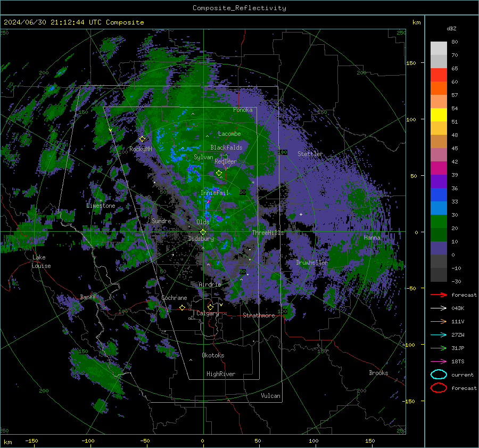Viewport: 479px width, 448px height.
Task: Pick the red 60-65 dBZ swatch
Action: tap(439, 75)
